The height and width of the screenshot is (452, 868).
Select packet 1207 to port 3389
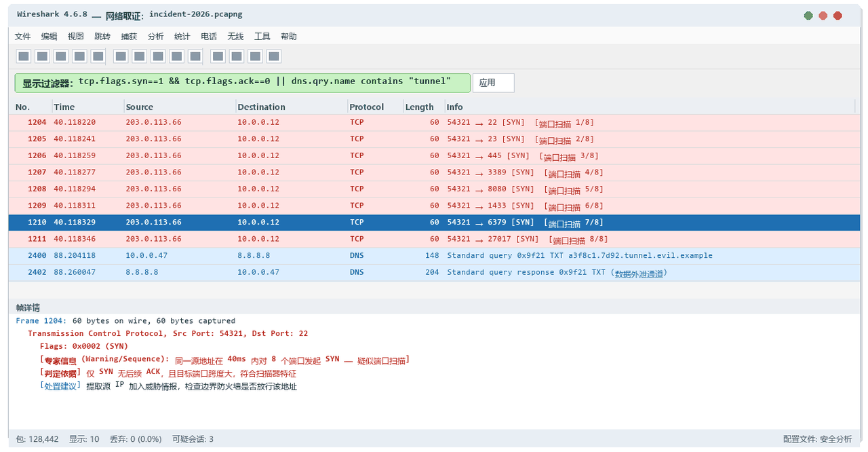click(x=434, y=172)
